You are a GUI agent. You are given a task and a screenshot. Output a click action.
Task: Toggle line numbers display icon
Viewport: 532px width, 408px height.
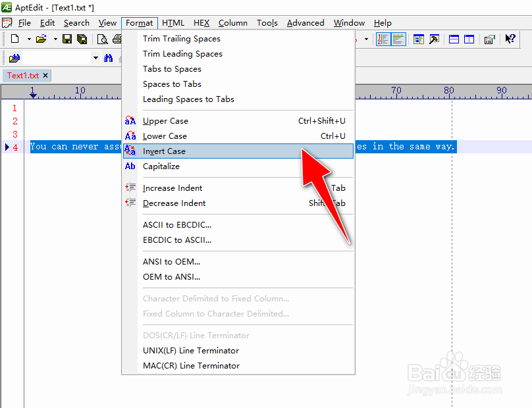(383, 39)
